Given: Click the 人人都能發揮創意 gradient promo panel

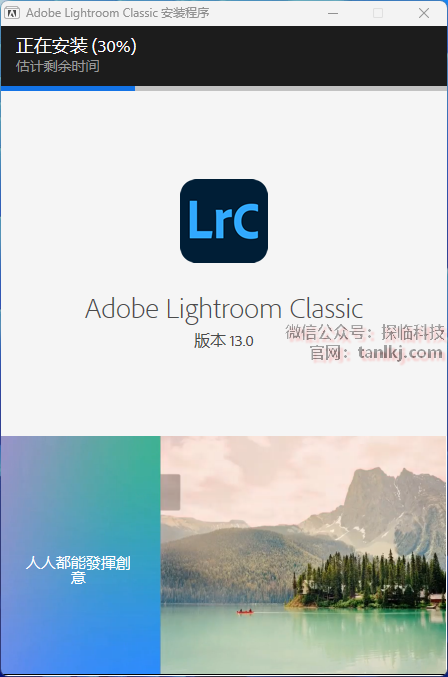Looking at the screenshot, I should [81, 554].
